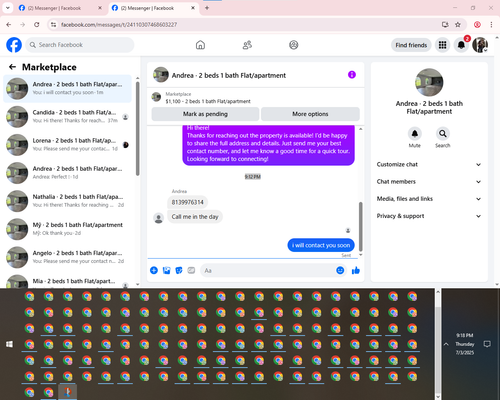Open Mỹ's apartment conversation

(x=67, y=229)
